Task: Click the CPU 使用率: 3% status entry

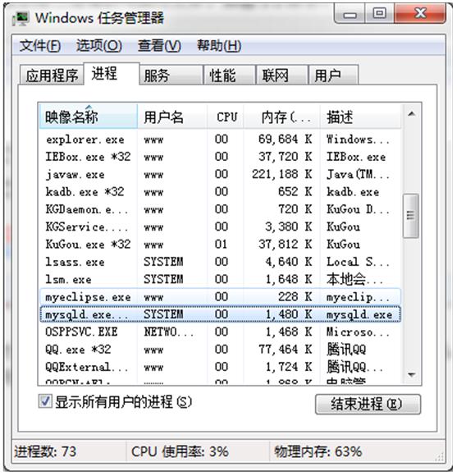Action: click(x=180, y=451)
